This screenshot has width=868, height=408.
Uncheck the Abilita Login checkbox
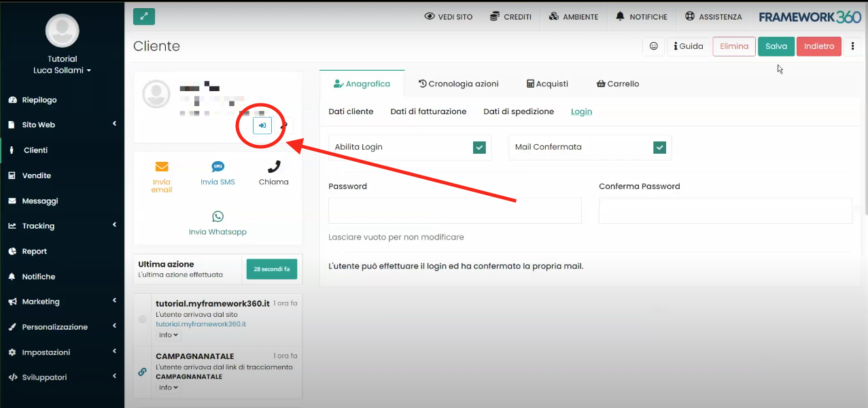click(x=480, y=148)
